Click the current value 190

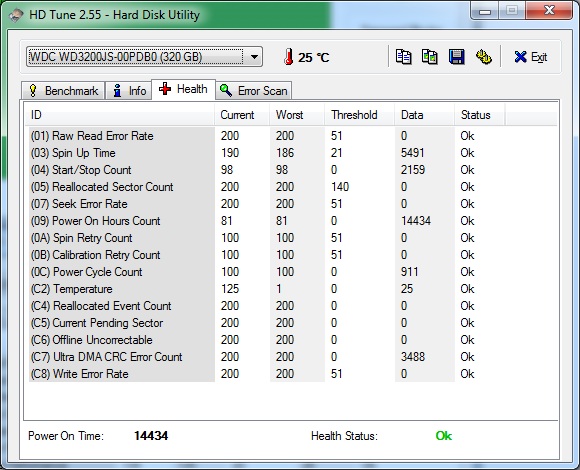pyautogui.click(x=230, y=153)
